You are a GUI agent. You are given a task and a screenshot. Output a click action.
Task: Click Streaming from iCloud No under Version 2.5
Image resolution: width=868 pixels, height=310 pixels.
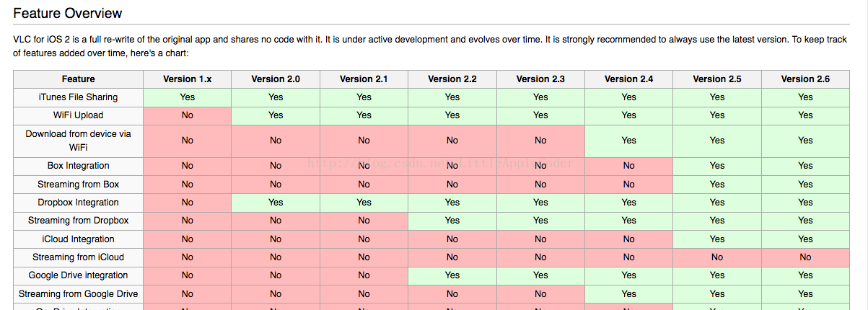pos(717,257)
